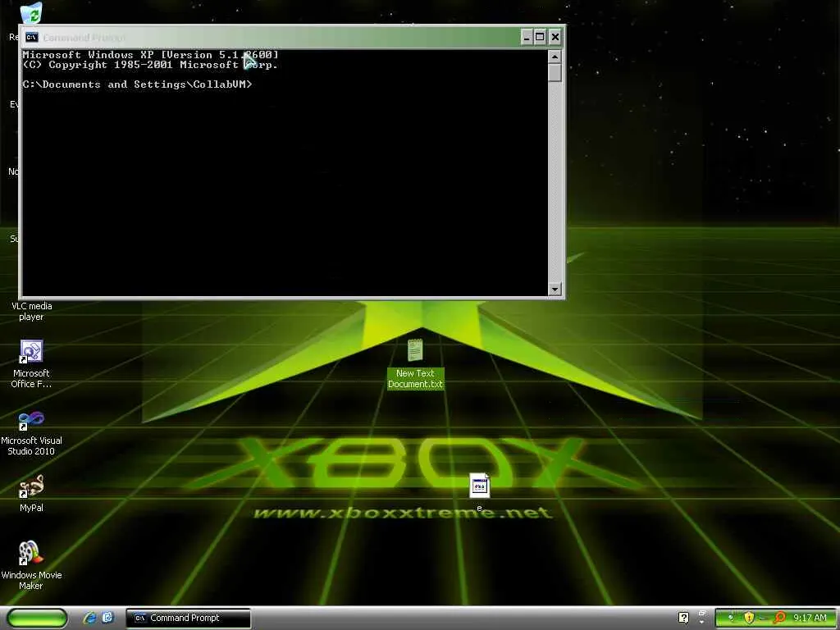Click the small green globe tray icon
This screenshot has width=840, height=630.
click(731, 618)
